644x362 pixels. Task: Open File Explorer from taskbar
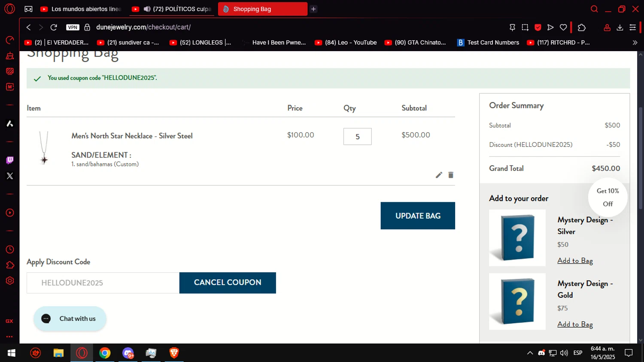58,353
